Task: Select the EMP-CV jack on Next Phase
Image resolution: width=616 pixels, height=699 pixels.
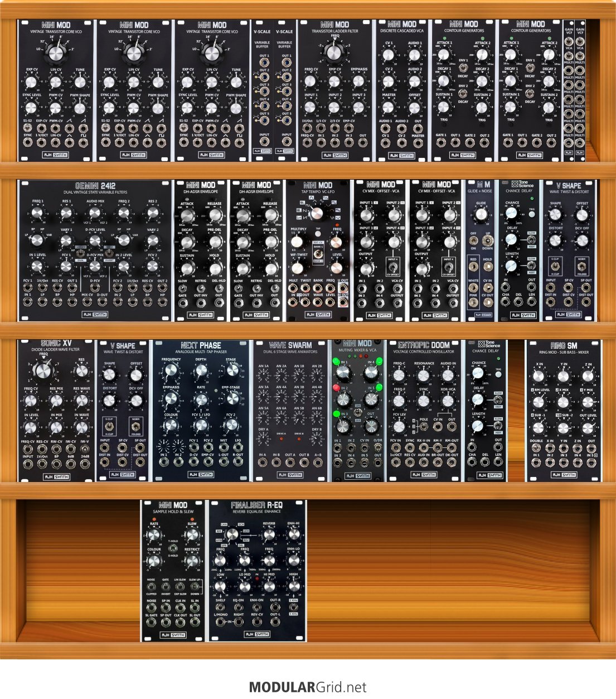Action: [x=208, y=461]
